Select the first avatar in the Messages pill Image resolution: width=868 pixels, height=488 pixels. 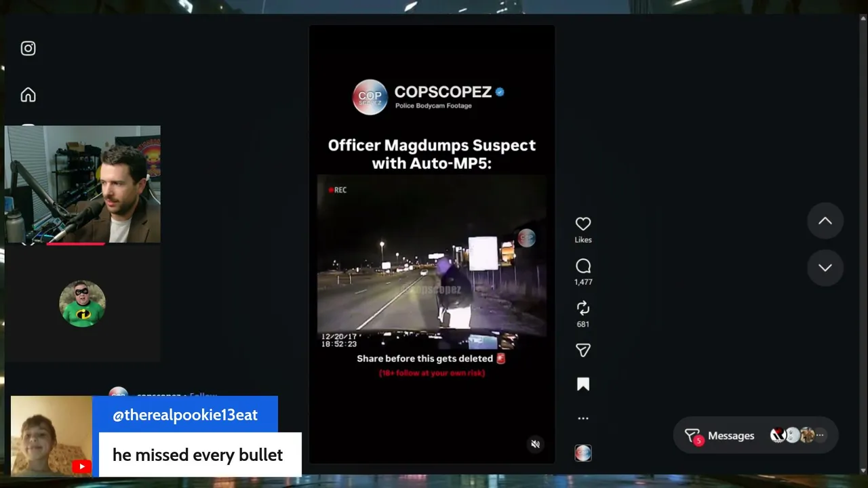tap(778, 435)
